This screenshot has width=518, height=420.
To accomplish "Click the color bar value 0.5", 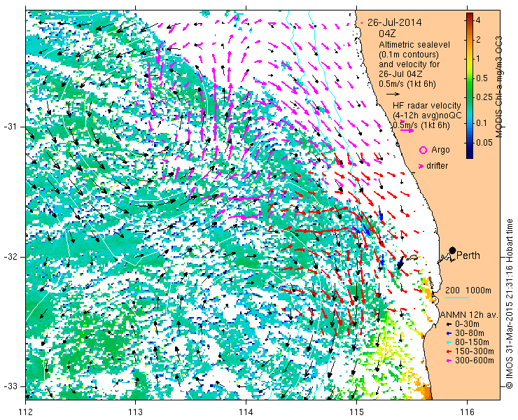I will click(482, 78).
